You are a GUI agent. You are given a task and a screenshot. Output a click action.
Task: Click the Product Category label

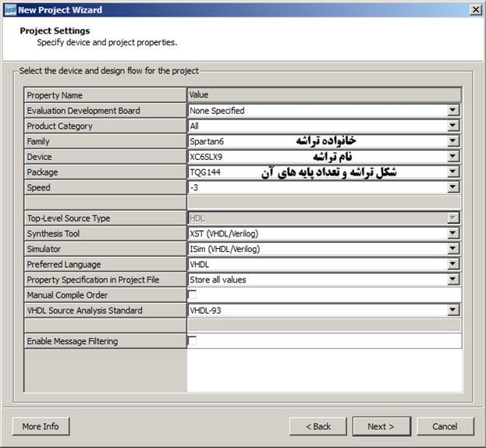(59, 126)
